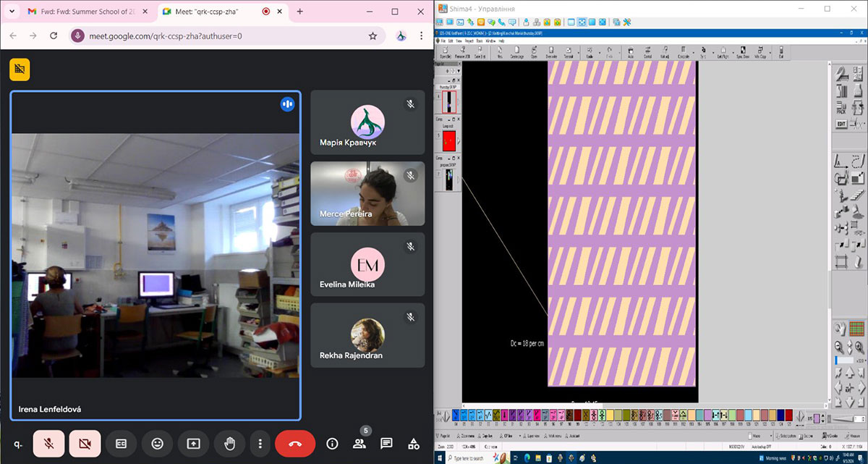Click Evelina Mileika participant tile
Viewport: 868px width, 464px height.
367,263
